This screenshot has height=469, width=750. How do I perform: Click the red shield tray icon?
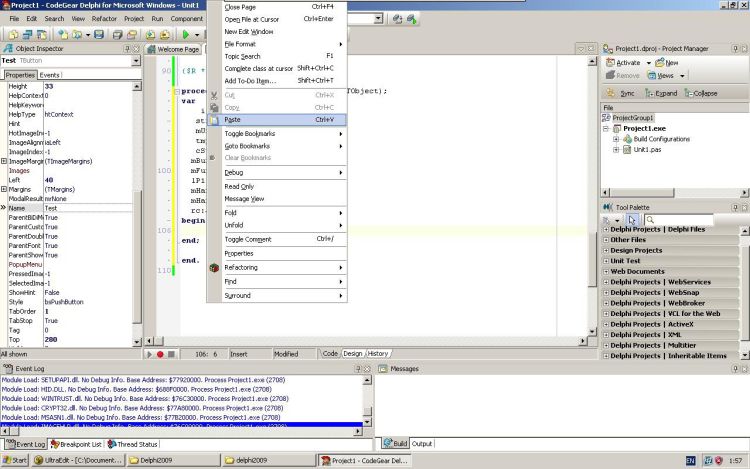(x=718, y=461)
